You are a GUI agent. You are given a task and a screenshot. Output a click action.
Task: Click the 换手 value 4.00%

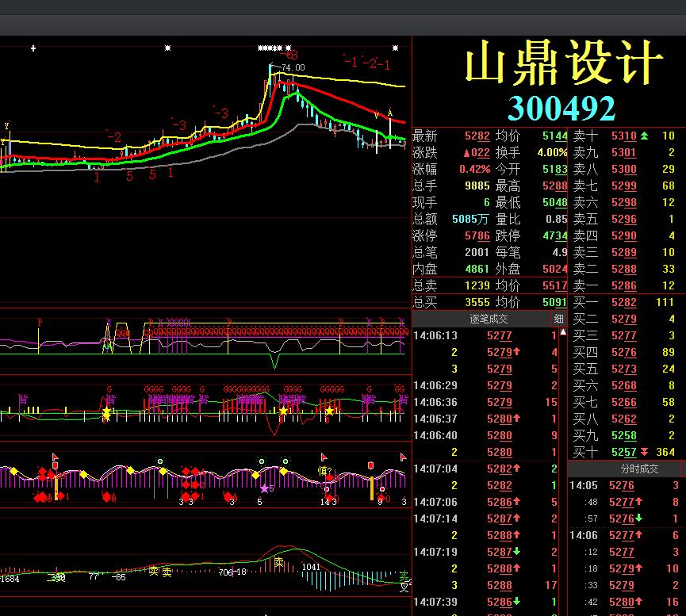point(552,153)
